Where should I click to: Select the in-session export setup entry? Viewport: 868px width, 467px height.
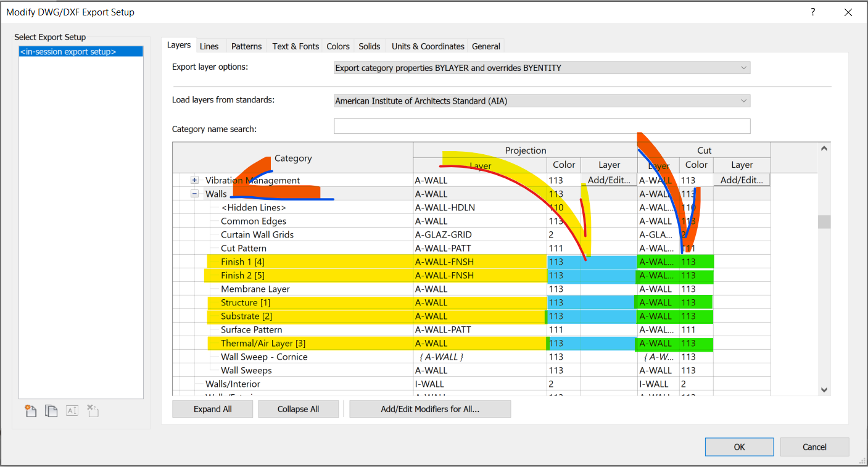coord(80,51)
